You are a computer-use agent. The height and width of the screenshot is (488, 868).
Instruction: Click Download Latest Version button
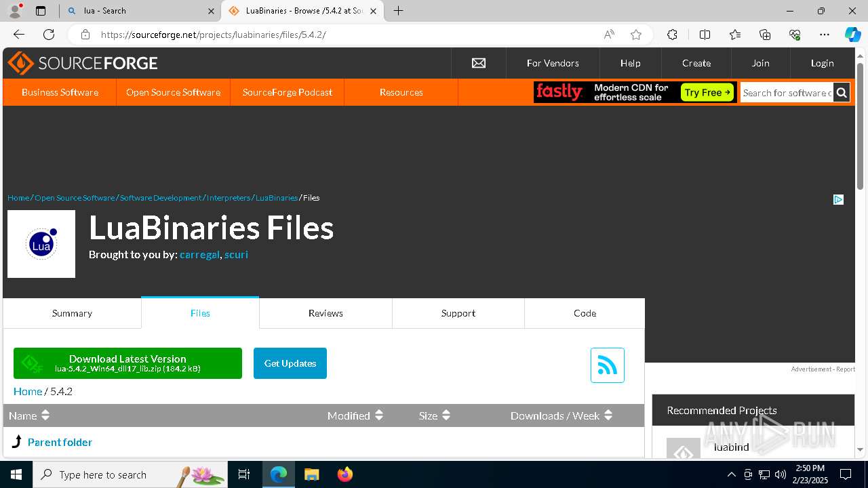127,363
